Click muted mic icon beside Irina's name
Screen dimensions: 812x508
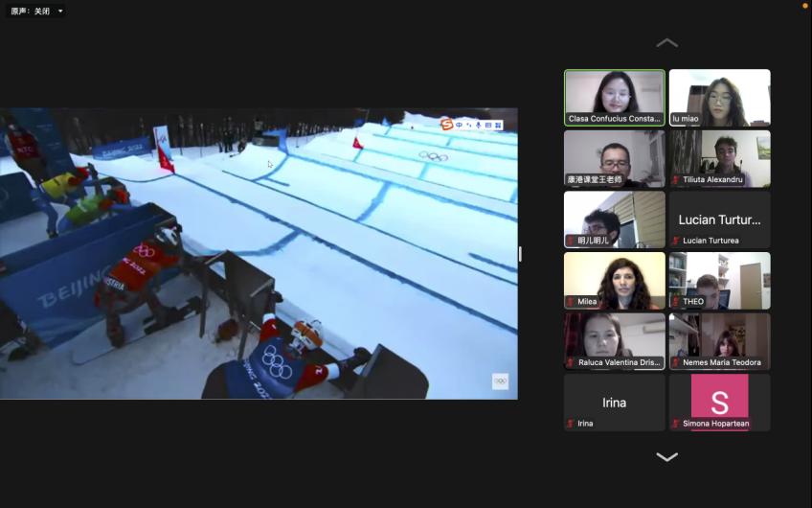(x=571, y=424)
